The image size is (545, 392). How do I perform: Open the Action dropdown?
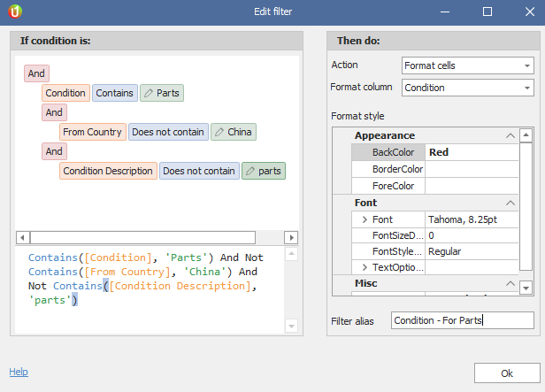pyautogui.click(x=527, y=65)
